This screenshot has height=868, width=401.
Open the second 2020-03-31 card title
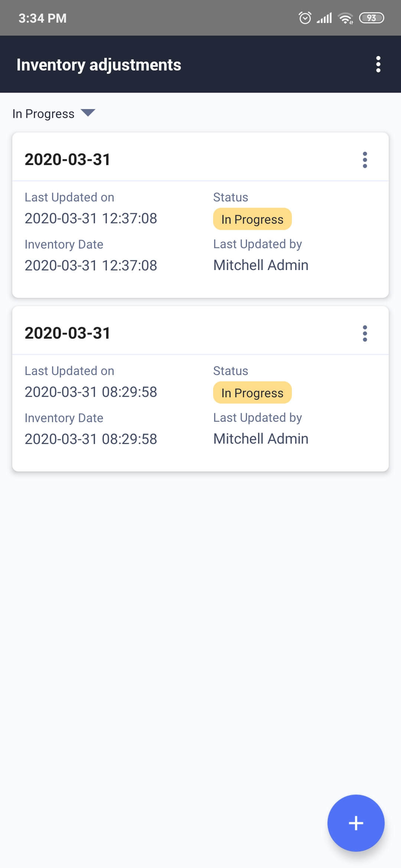click(x=68, y=333)
